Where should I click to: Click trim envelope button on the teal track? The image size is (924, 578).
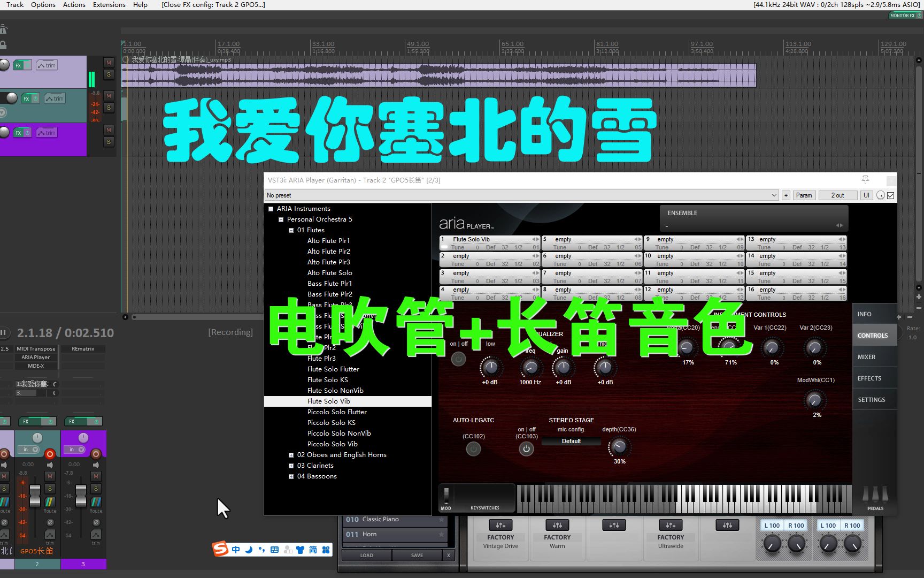click(55, 98)
